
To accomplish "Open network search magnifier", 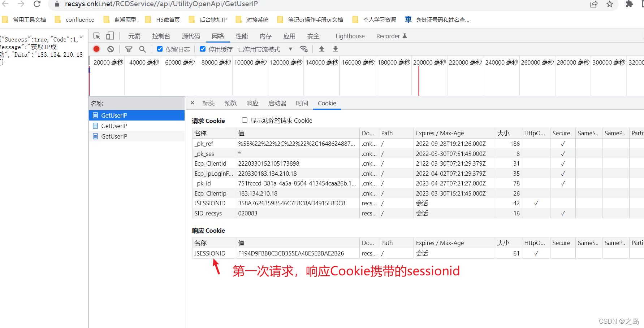I will [x=142, y=49].
